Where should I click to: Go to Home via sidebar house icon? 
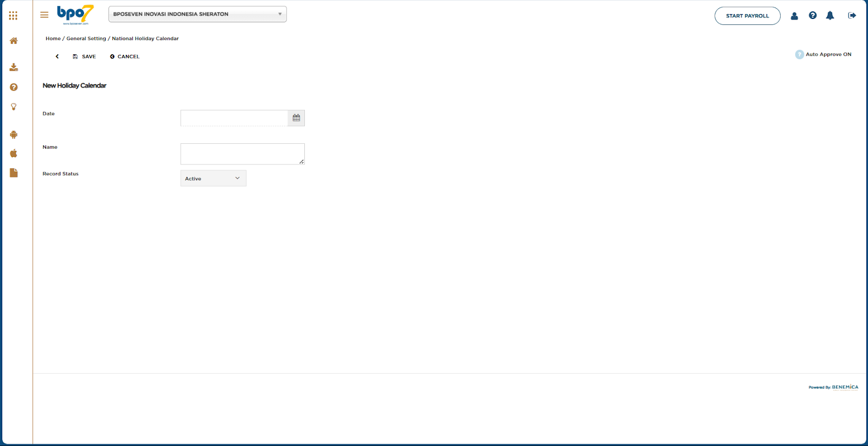tap(14, 41)
